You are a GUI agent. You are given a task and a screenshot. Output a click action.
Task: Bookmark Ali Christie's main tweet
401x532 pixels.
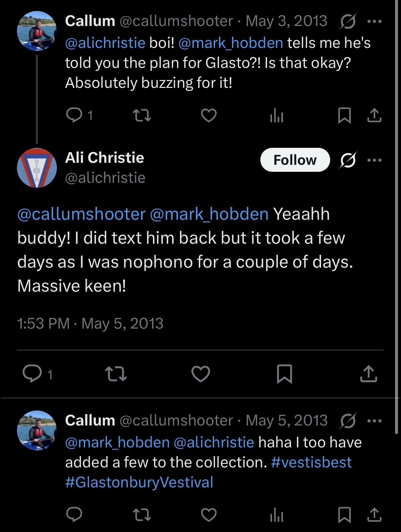[285, 374]
